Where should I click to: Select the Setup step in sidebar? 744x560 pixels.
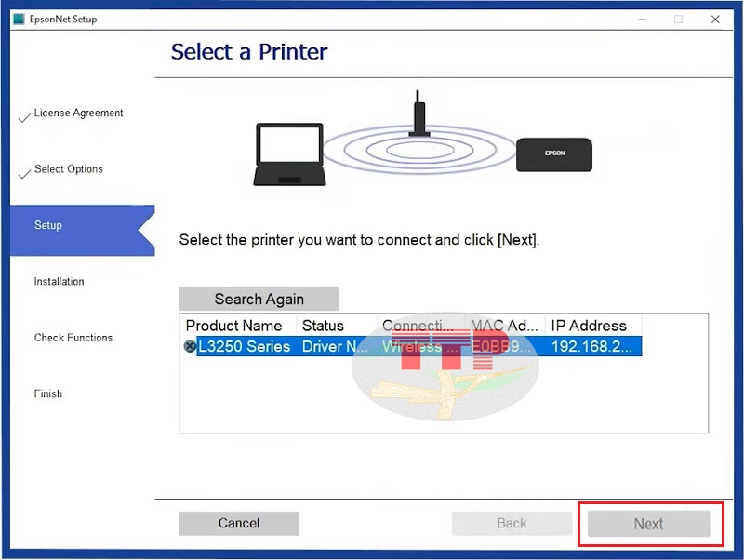[x=83, y=231]
